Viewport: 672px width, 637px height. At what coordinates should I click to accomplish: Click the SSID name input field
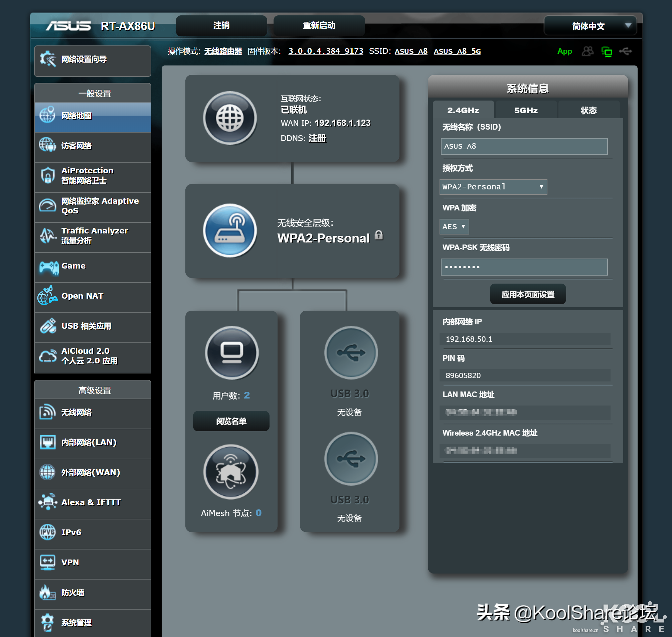pyautogui.click(x=524, y=146)
